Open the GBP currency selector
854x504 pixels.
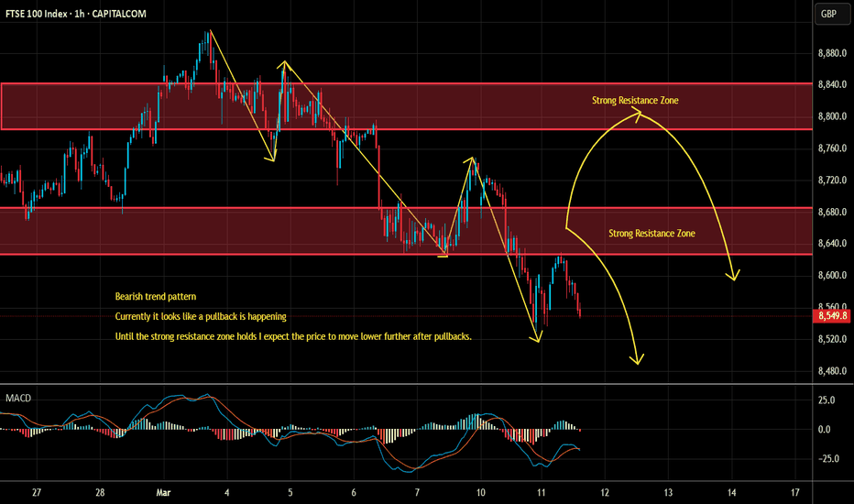pos(831,14)
